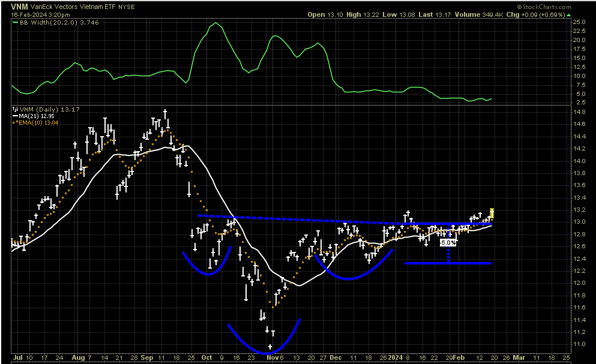The width and height of the screenshot is (596, 364).
Task: Click the 14.8 price axis label
Action: 579,112
